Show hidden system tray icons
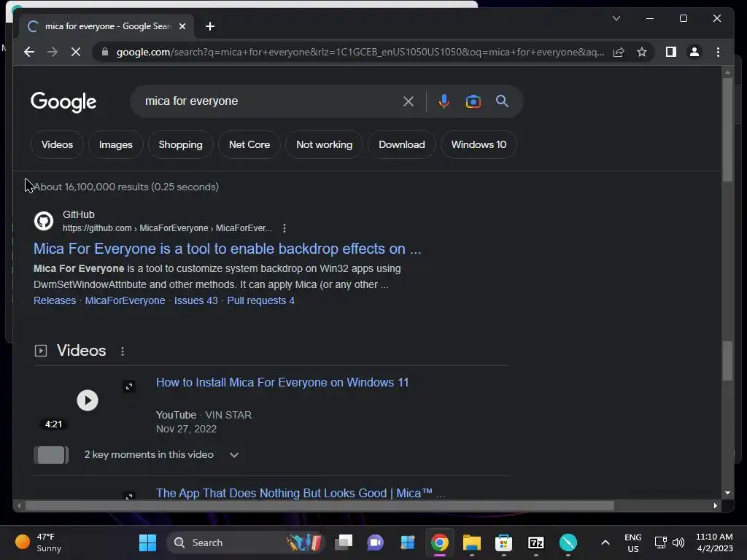Image resolution: width=747 pixels, height=560 pixels. (605, 542)
